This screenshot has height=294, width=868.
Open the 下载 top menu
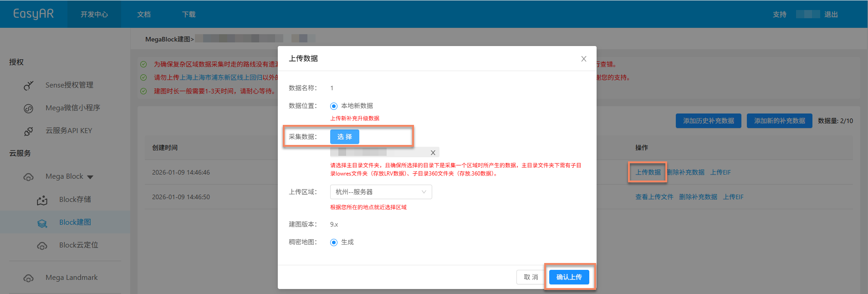coord(189,14)
